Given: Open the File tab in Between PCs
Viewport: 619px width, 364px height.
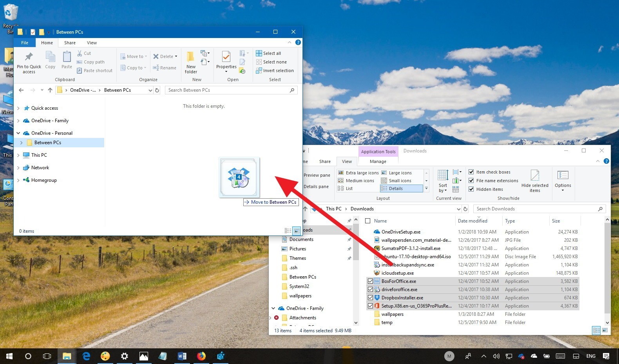Looking at the screenshot, I should [x=25, y=43].
